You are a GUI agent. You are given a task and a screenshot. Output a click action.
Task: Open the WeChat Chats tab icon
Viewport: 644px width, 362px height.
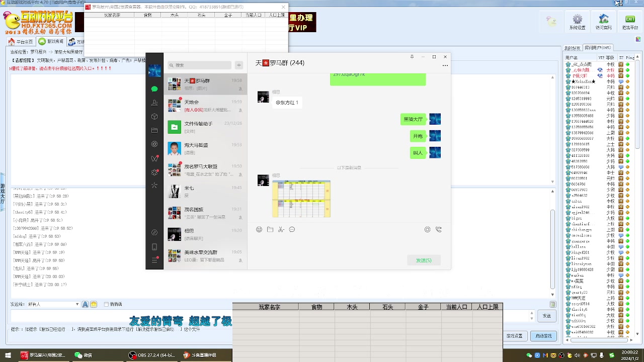[154, 89]
